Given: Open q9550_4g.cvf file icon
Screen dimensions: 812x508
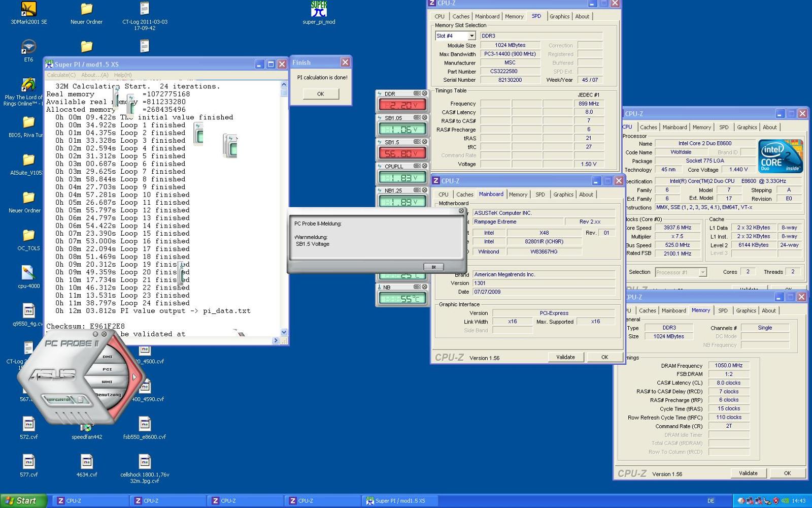Looking at the screenshot, I should click(28, 314).
